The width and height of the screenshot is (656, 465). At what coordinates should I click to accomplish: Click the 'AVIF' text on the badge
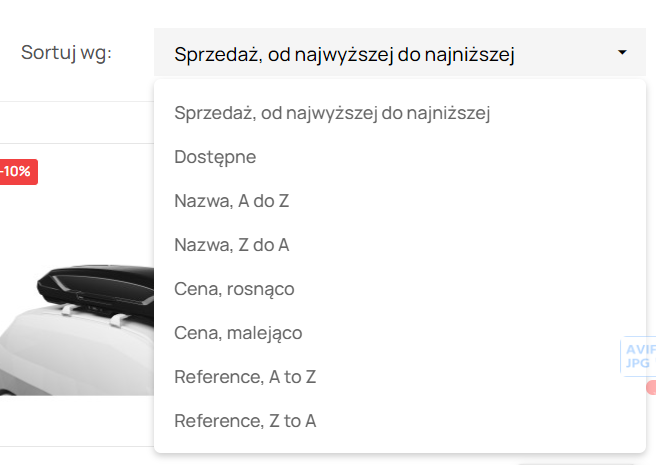tap(640, 349)
